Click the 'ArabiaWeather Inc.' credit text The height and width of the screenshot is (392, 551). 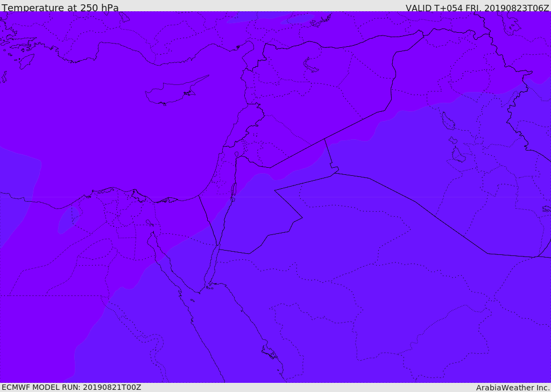513,388
